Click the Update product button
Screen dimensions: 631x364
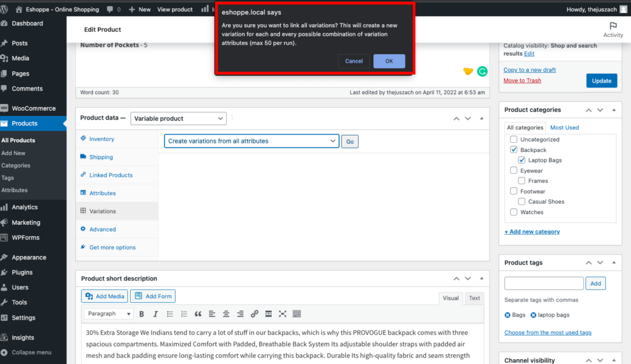click(601, 81)
